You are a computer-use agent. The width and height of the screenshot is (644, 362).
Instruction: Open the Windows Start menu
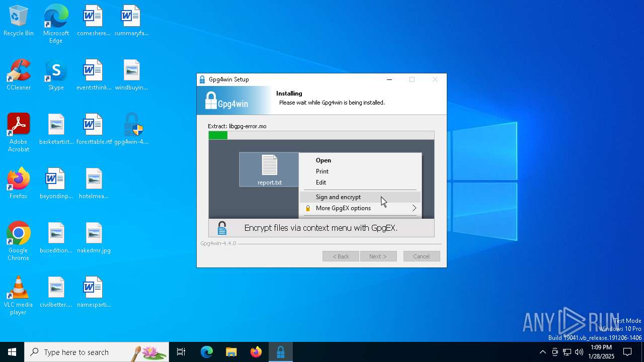(12, 352)
